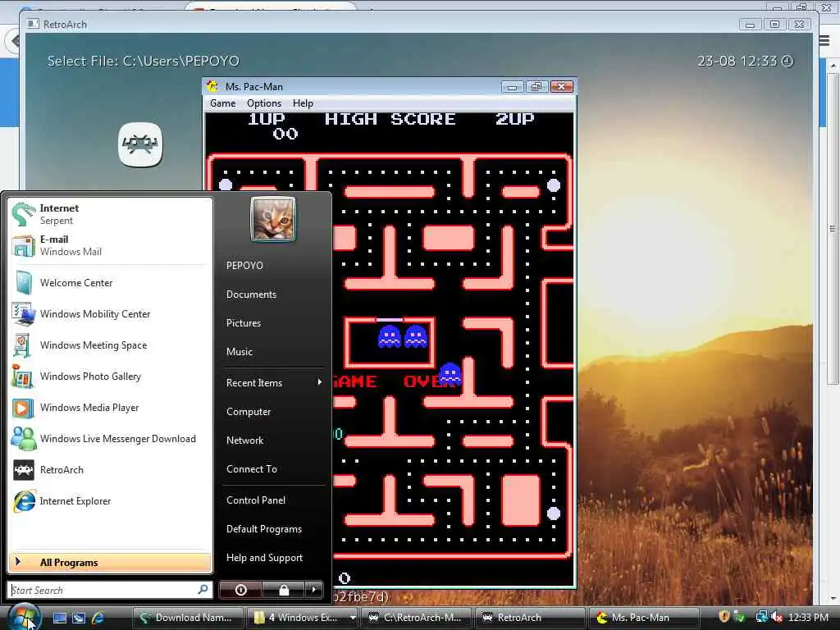
Task: Switch to Ms. Pac-Man taskbar button
Action: pos(645,618)
